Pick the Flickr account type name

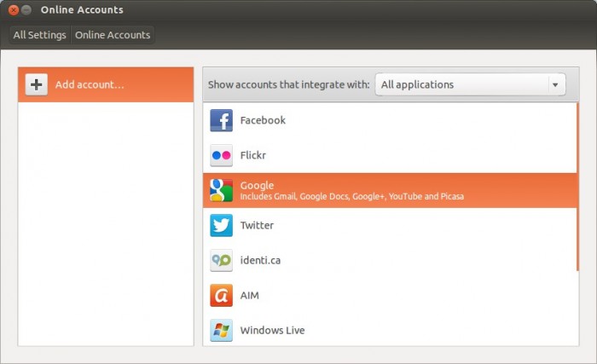tap(256, 156)
